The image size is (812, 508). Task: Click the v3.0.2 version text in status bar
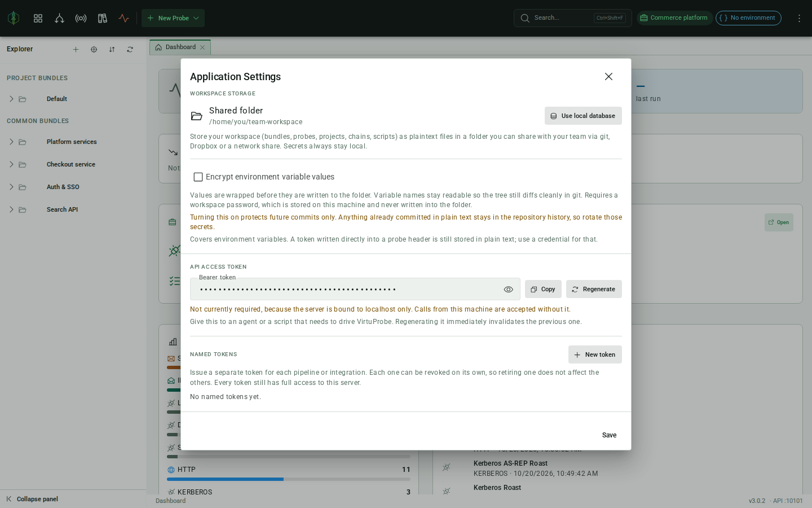click(757, 501)
